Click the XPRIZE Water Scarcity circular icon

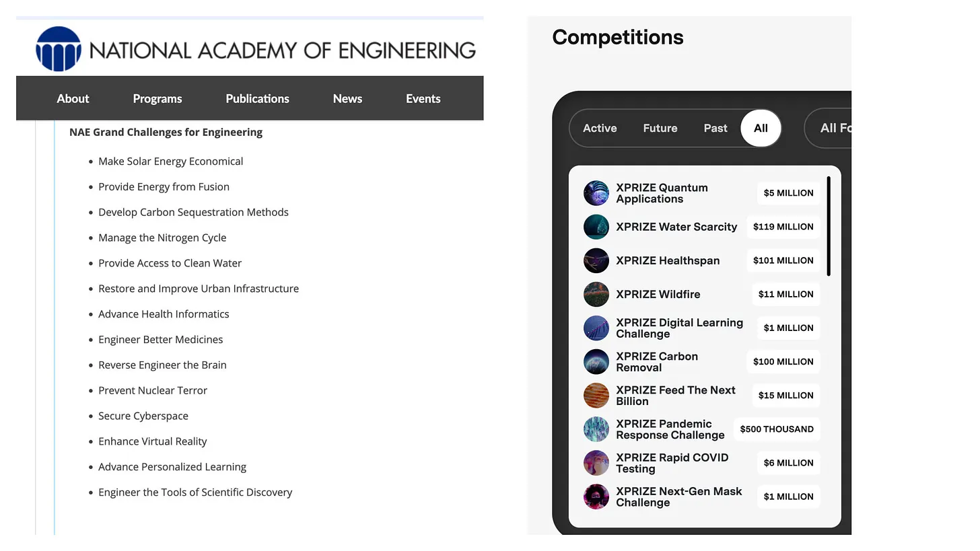pos(596,227)
